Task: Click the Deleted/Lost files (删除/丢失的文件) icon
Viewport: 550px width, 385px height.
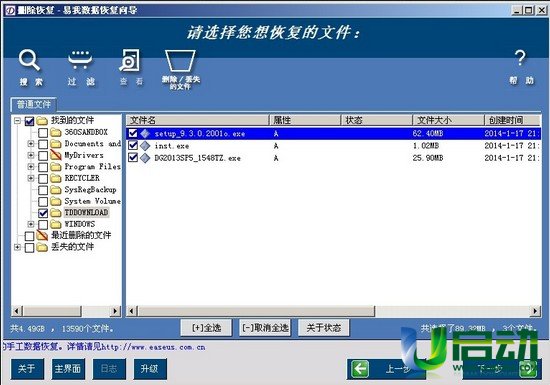Action: [x=180, y=61]
